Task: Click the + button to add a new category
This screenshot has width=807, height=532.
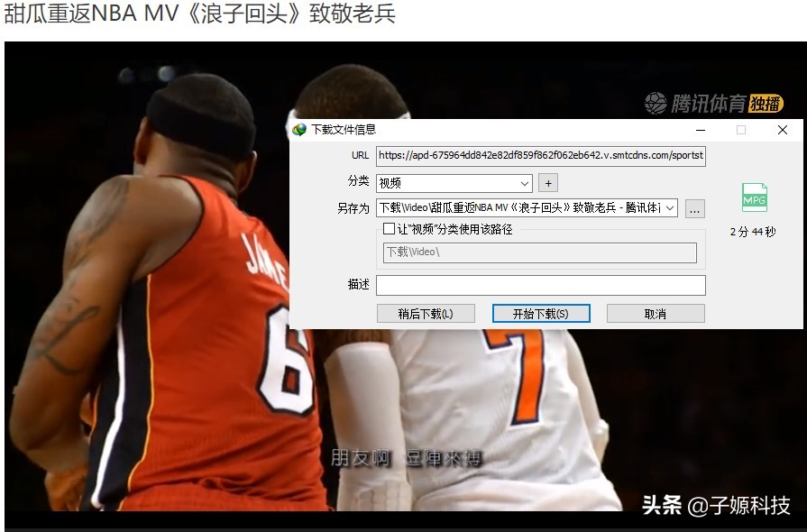Action: (x=548, y=183)
